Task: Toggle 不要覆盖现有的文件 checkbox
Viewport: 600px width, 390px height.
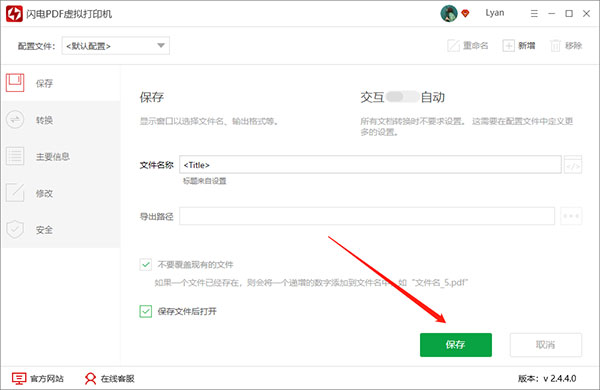Action: point(145,264)
